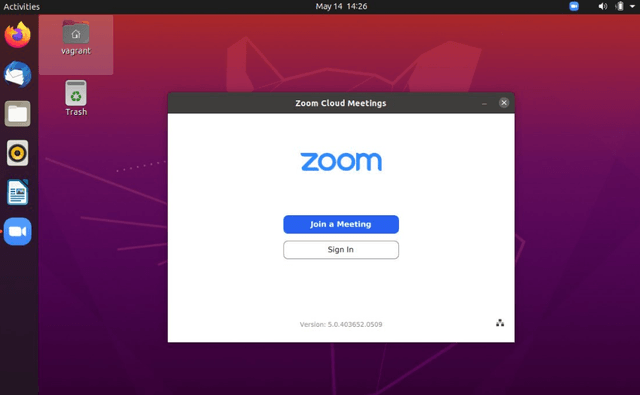640x395 pixels.
Task: Minimize the Zoom Cloud Meetings window
Action: (484, 104)
